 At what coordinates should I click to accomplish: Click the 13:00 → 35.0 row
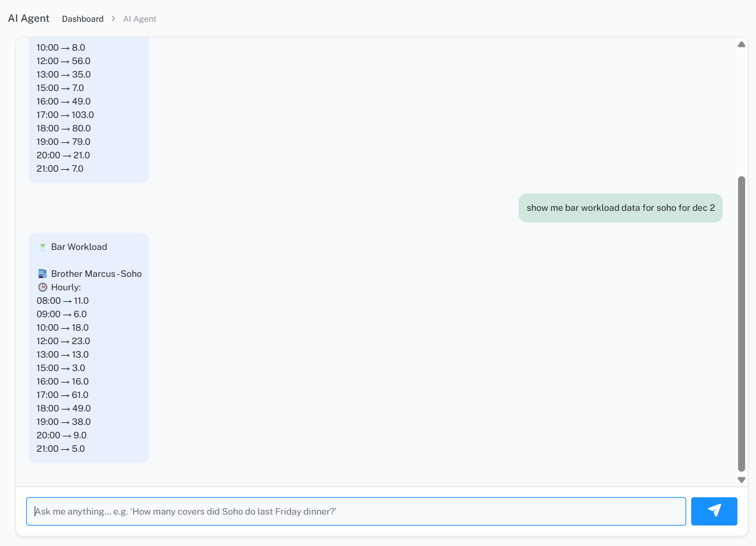(63, 75)
